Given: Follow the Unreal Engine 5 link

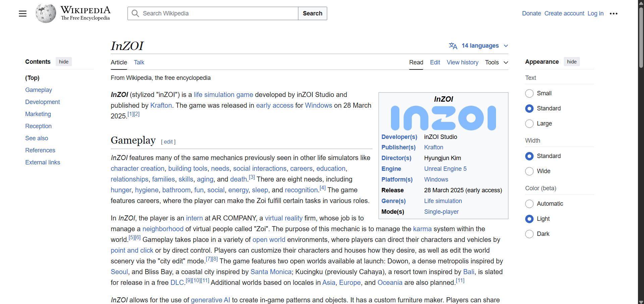Looking at the screenshot, I should point(445,169).
